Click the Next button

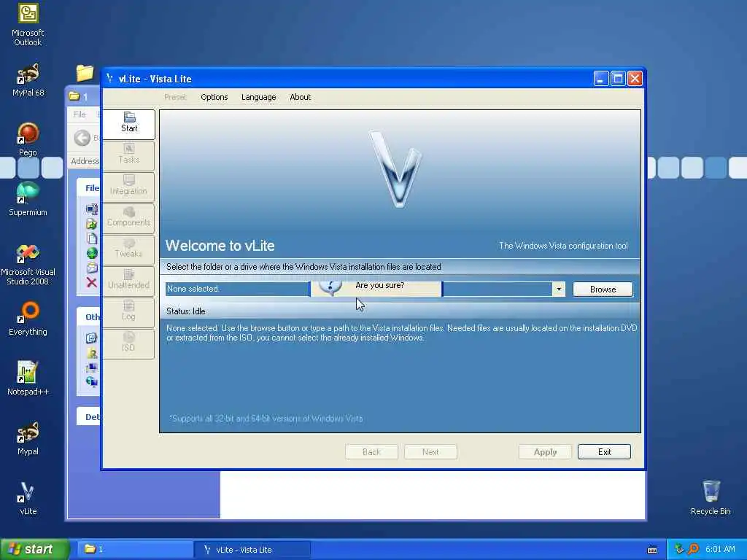tap(430, 452)
